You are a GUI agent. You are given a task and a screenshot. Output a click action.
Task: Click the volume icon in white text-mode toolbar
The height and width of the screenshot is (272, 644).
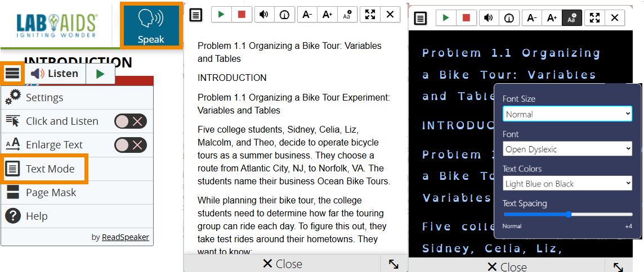(x=263, y=15)
